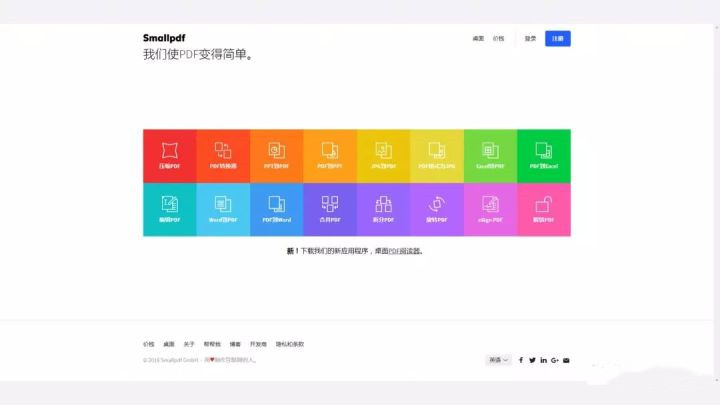Open the pink Unlock PDF tile
The height and width of the screenshot is (405, 720).
544,209
